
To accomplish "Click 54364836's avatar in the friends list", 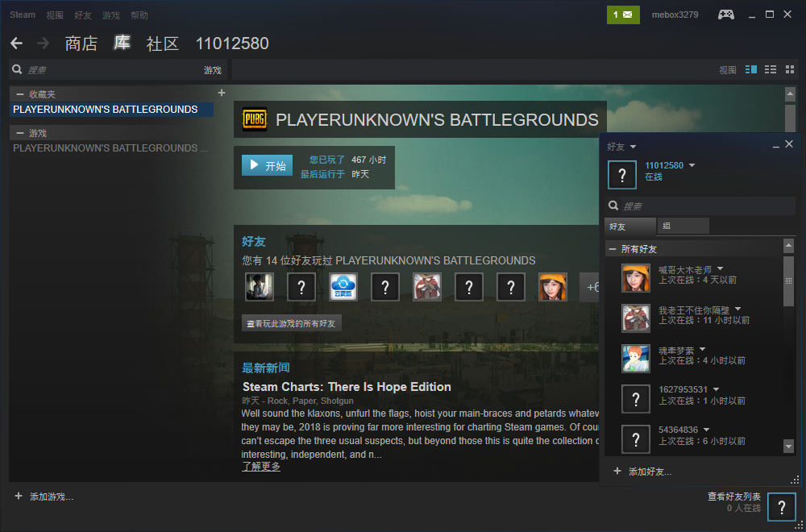I will point(635,439).
